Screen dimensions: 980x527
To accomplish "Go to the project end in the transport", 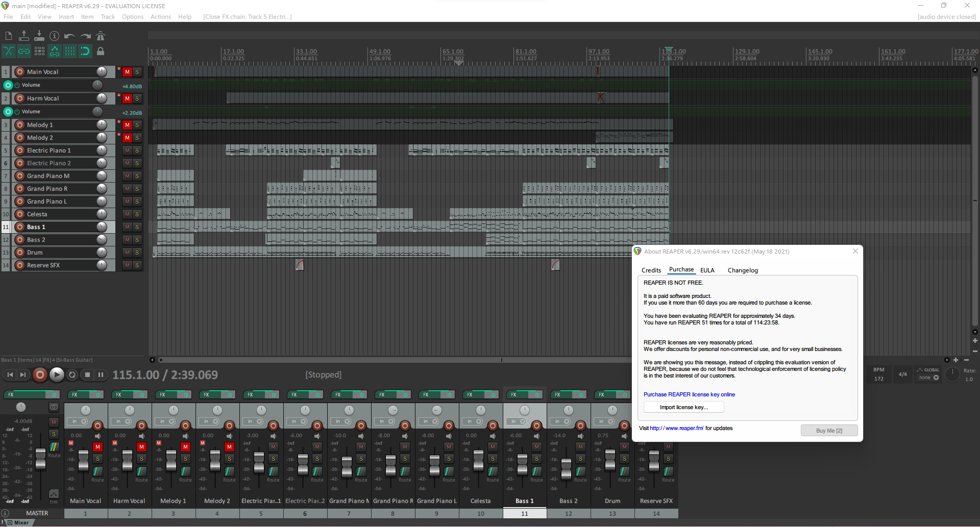I will click(x=23, y=375).
